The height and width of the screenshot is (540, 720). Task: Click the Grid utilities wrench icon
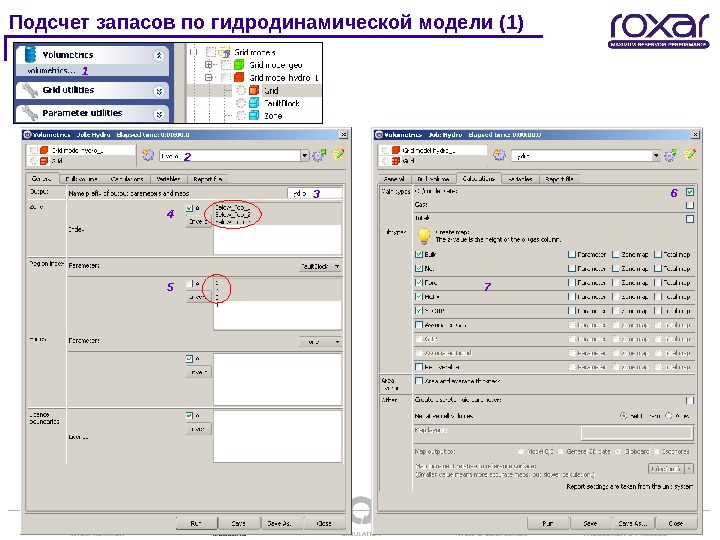coord(30,90)
